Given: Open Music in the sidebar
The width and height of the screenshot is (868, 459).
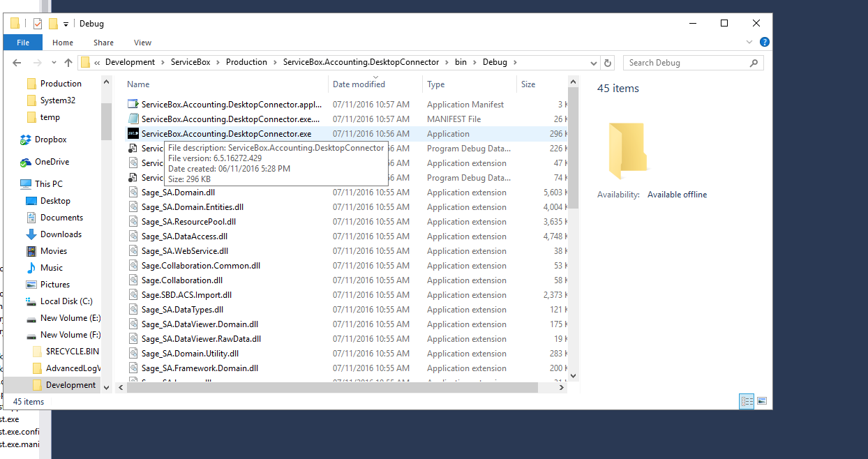Looking at the screenshot, I should tap(52, 268).
